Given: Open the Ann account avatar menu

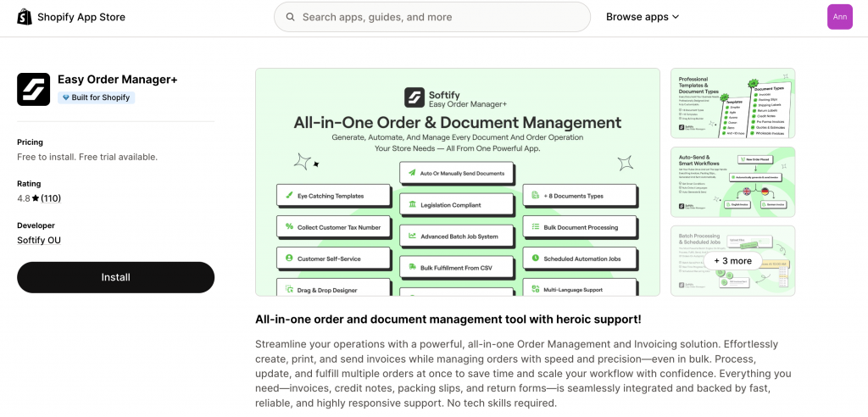Looking at the screenshot, I should coord(840,17).
